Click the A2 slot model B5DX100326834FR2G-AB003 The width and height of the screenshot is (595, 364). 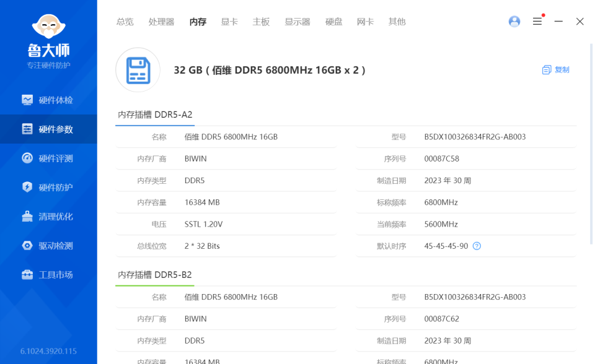(475, 137)
